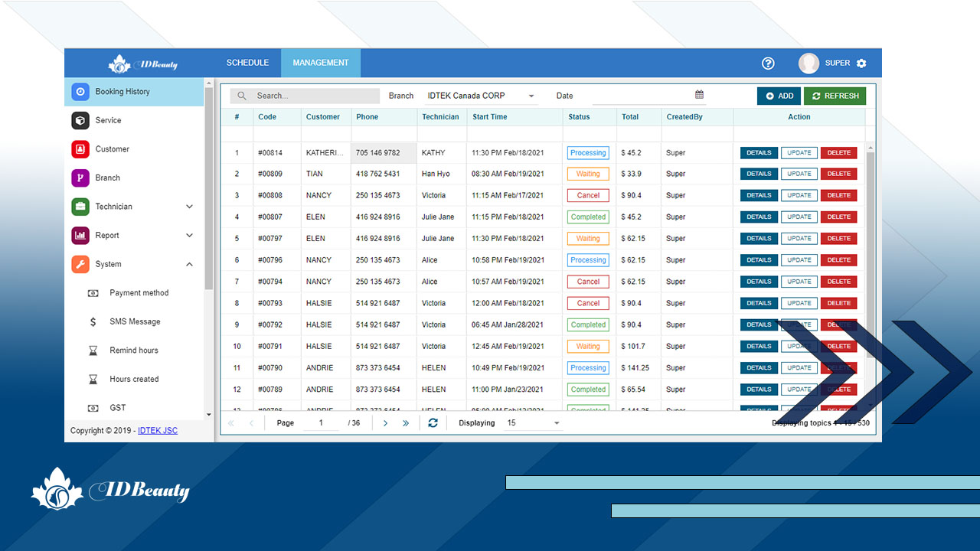Collapse the System sidebar section

(x=189, y=265)
